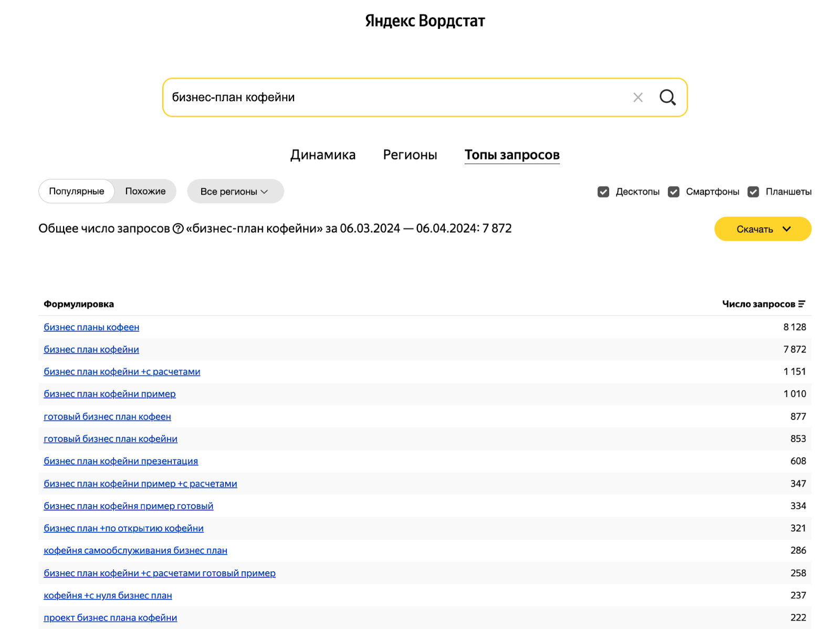Screen dimensions: 840x629
Task: Click the sort icon beside Число запросов
Action: click(802, 304)
